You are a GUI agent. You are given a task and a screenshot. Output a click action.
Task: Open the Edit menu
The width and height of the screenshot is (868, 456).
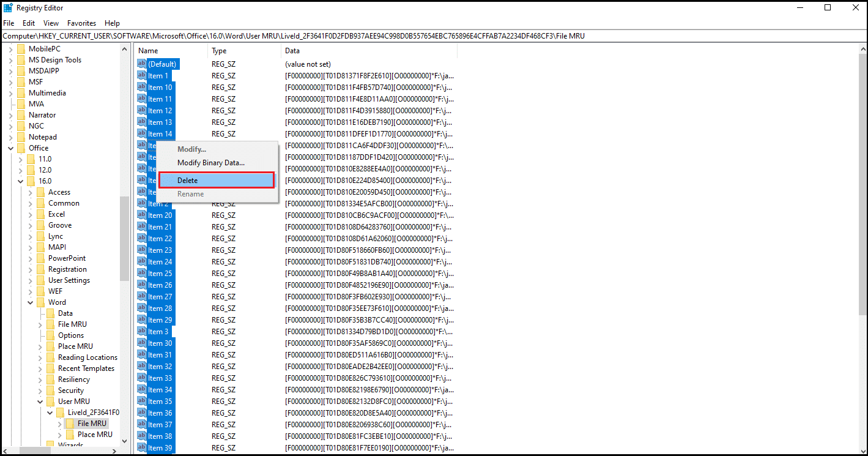29,23
